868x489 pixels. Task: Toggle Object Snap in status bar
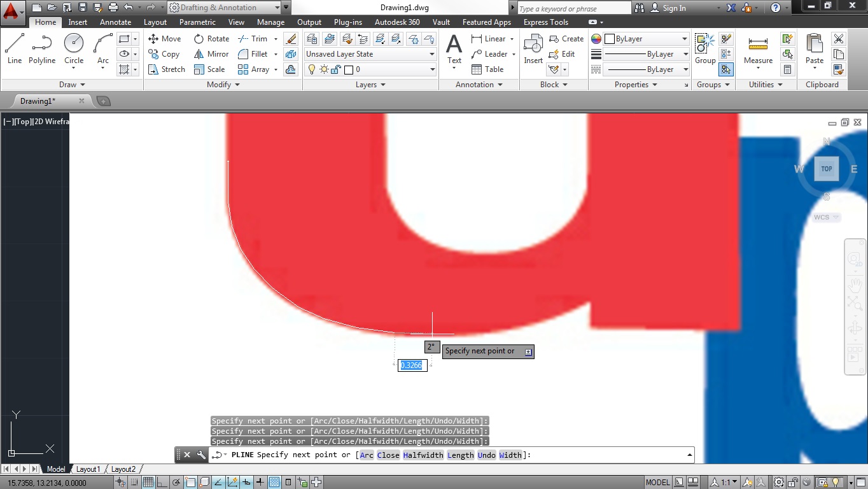click(x=190, y=483)
